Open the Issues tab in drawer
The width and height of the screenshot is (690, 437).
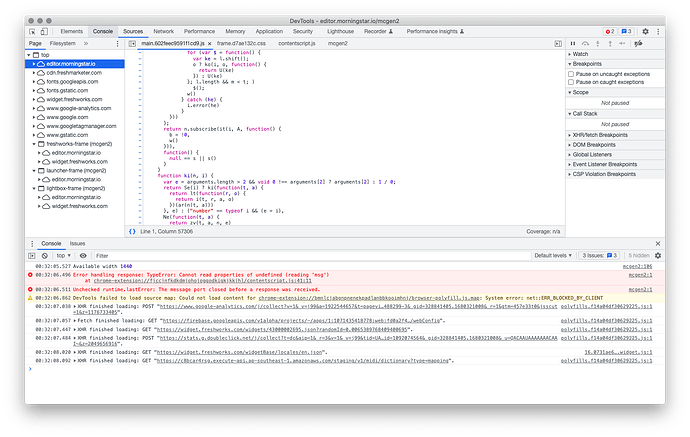coord(77,243)
